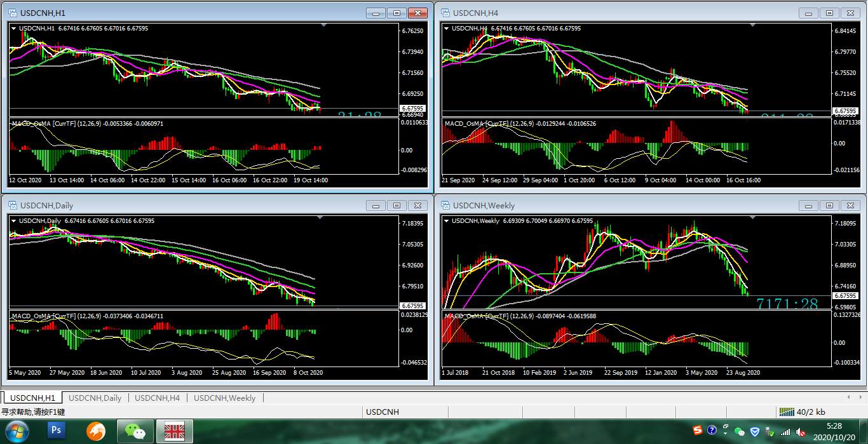Image resolution: width=868 pixels, height=444 pixels.
Task: Close the USDCNH,H1 chart window
Action: [x=417, y=13]
